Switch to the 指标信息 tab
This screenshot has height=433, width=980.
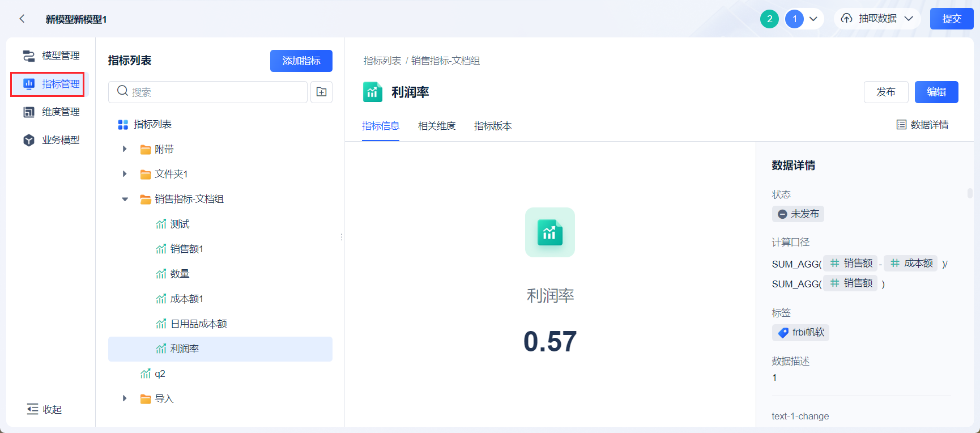[381, 126]
